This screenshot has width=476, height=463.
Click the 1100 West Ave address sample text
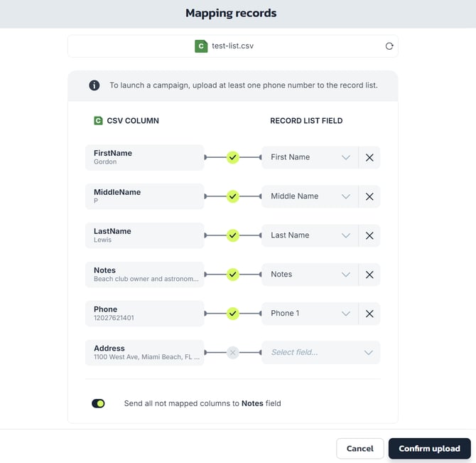(146, 357)
